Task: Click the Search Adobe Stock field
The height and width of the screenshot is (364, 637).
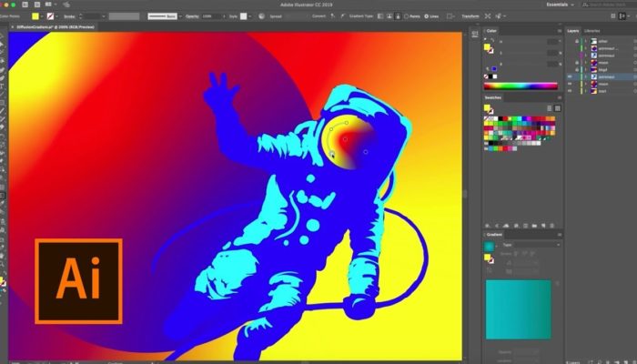Action: [610, 5]
